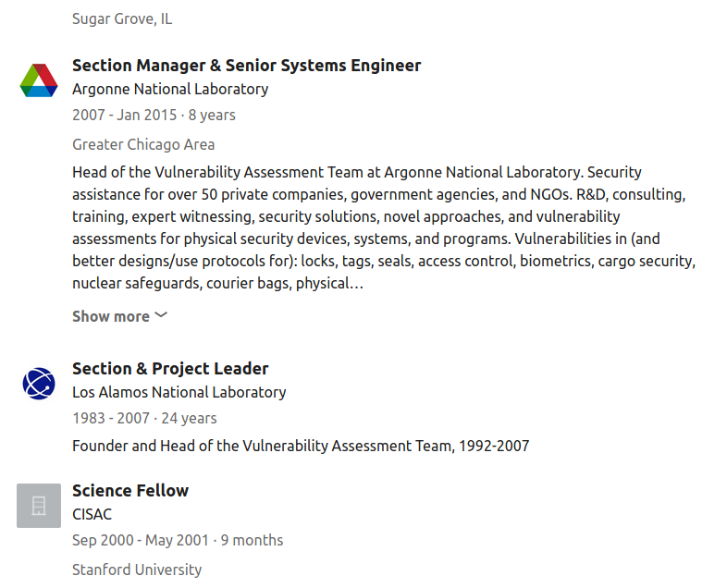Click the ellipsis after 'courier bags, physical'
727x588 pixels.
[x=356, y=284]
